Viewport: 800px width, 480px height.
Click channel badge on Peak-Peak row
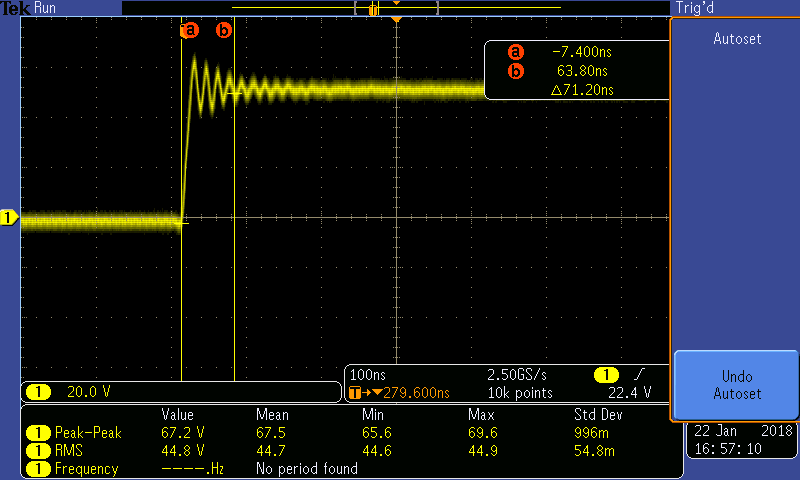coord(38,433)
